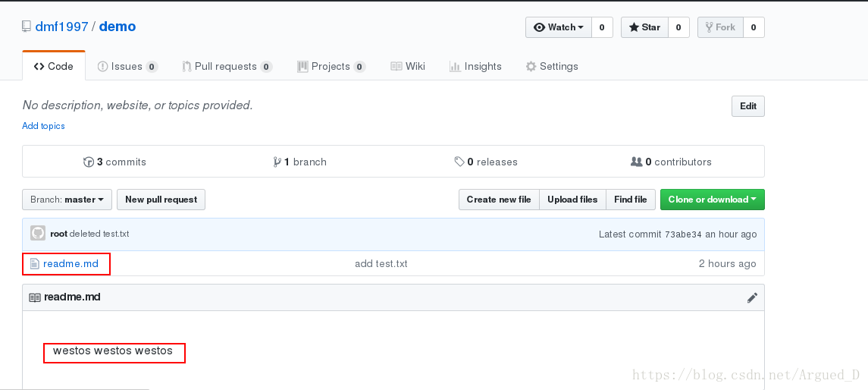Open the readme.md file link

coord(71,264)
